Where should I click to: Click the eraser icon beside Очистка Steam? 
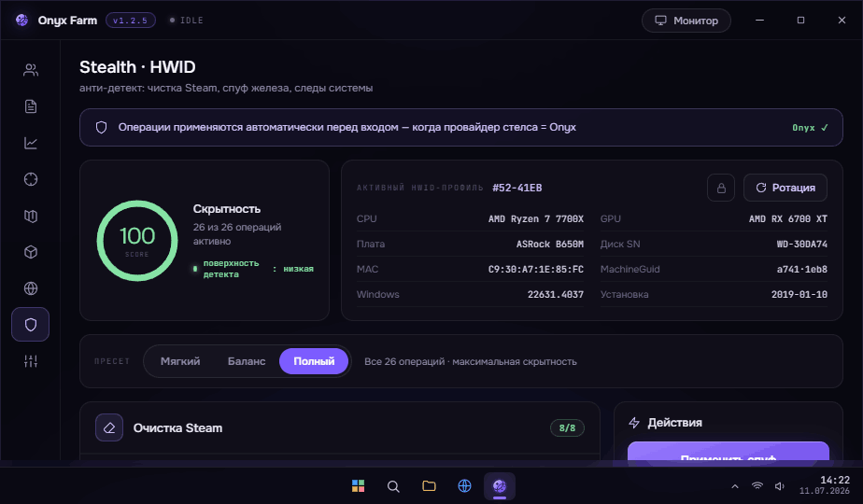(109, 427)
